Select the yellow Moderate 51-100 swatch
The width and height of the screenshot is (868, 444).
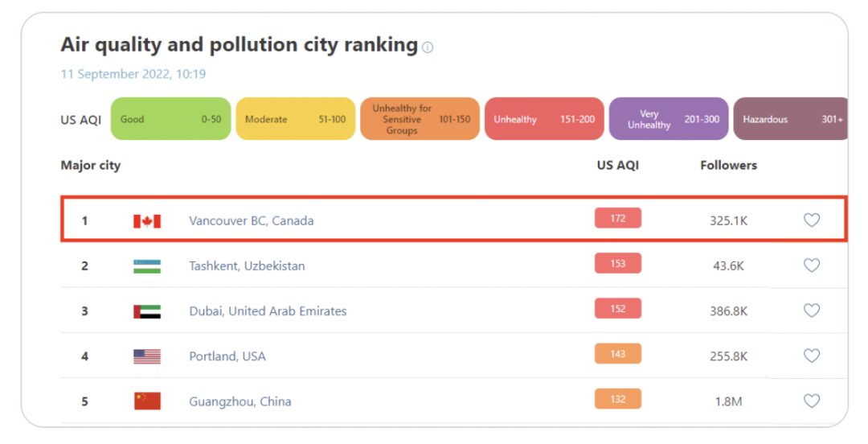(x=295, y=119)
